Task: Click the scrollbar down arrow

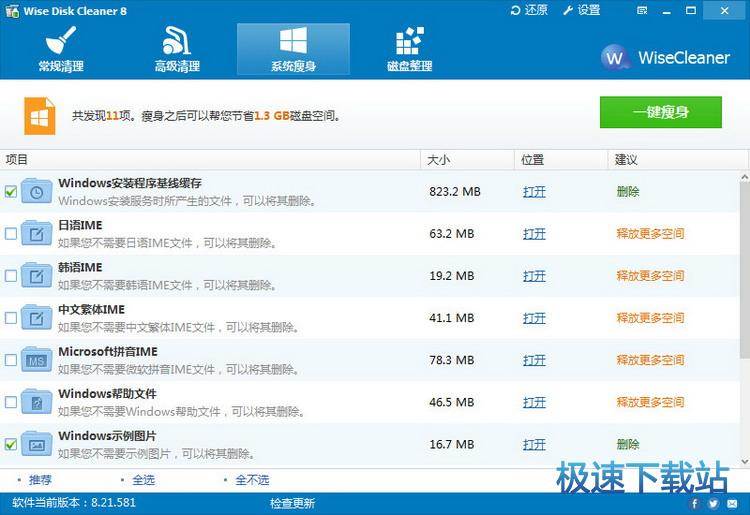Action: tap(745, 462)
